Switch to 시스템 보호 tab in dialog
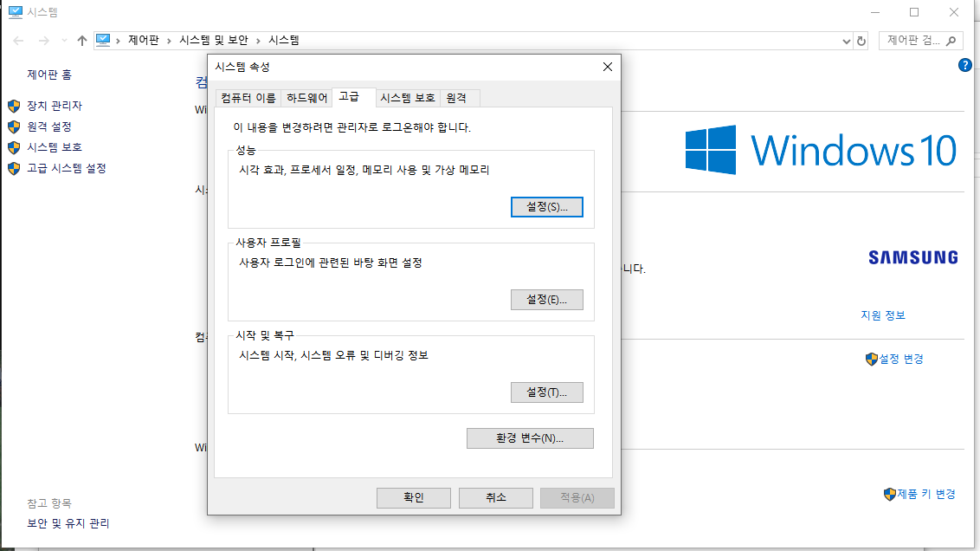Viewport: 980px width, 551px height. pyautogui.click(x=408, y=98)
